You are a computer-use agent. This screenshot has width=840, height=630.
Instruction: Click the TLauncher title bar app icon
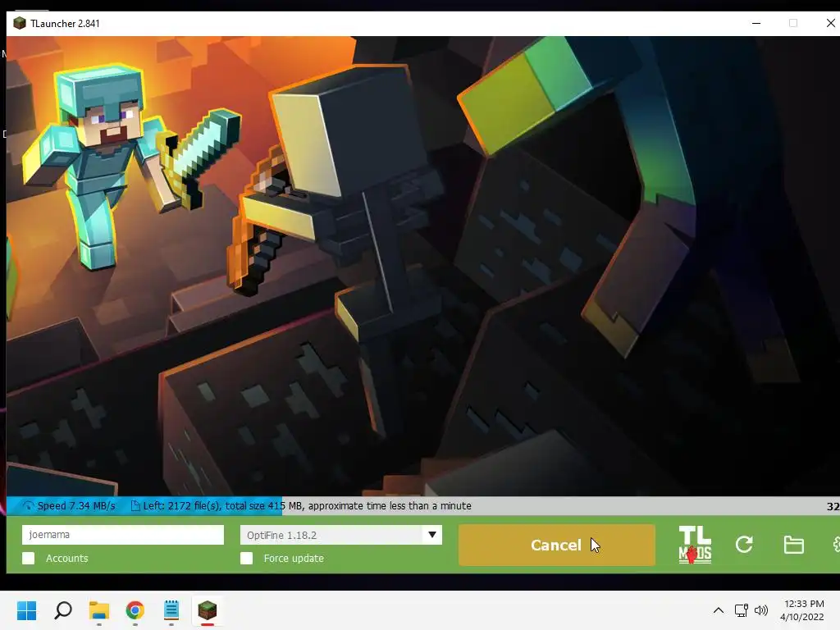pyautogui.click(x=20, y=23)
